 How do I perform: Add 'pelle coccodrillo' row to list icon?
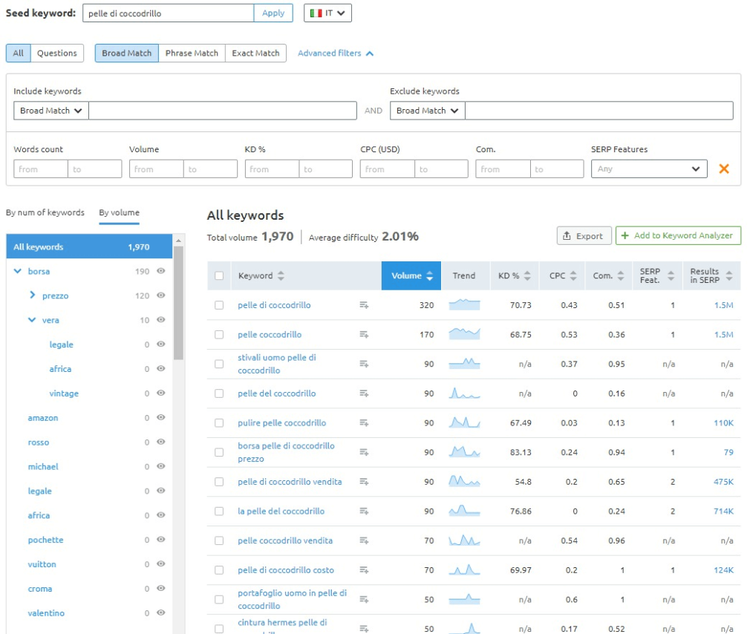pos(364,334)
